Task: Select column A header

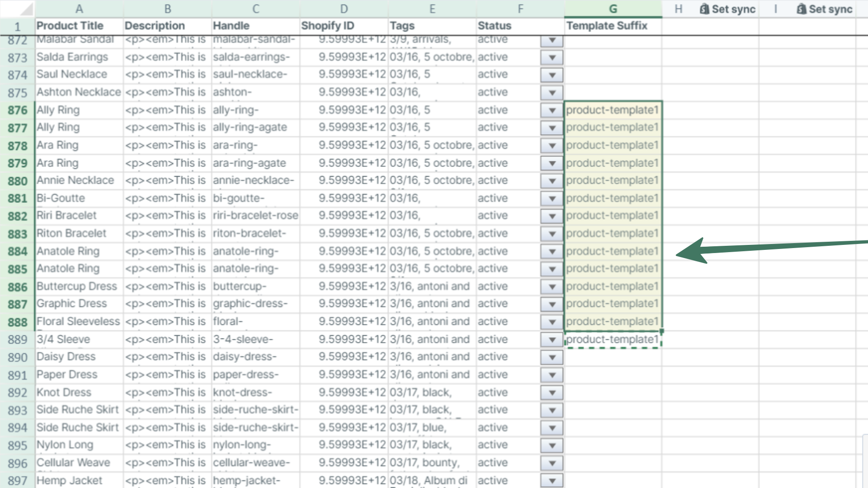Action: 79,9
